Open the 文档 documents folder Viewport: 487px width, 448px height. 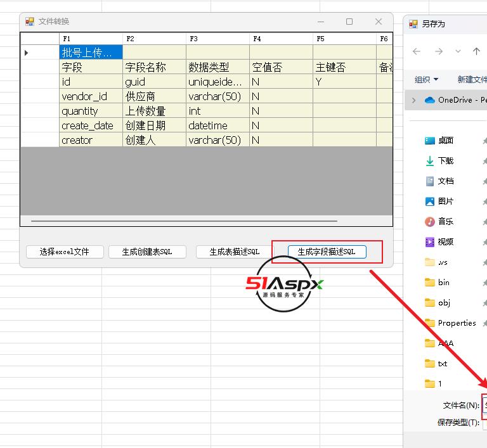coord(445,181)
